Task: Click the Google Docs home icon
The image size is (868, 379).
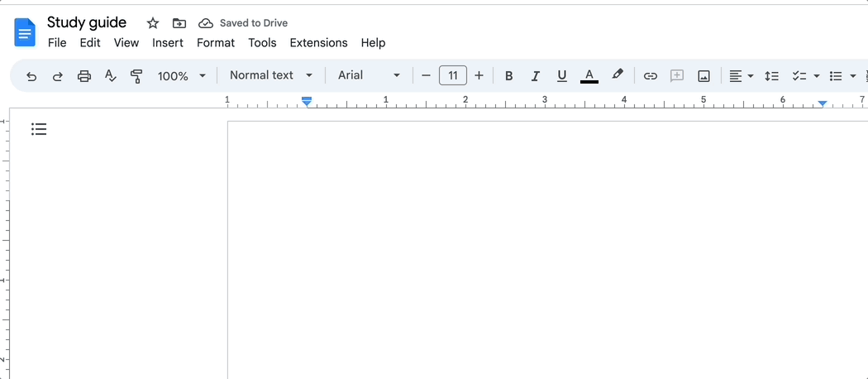Action: point(25,32)
